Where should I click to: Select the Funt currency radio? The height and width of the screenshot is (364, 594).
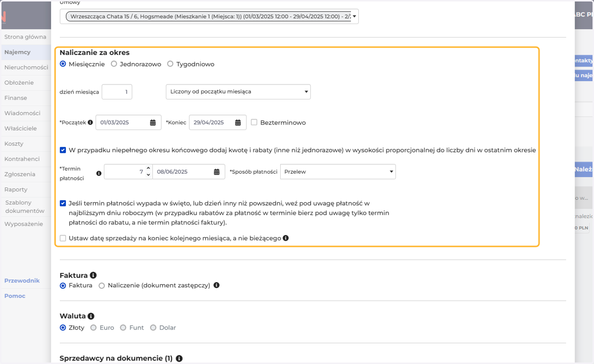[123, 327]
